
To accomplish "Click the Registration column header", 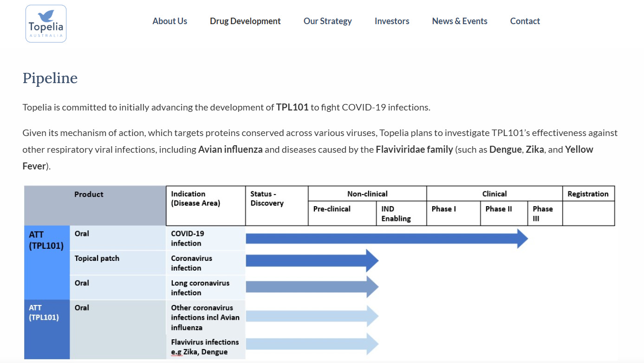I will point(588,194).
